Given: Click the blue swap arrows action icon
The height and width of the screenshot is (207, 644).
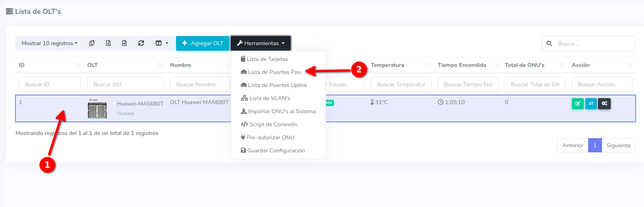Looking at the screenshot, I should click(591, 104).
